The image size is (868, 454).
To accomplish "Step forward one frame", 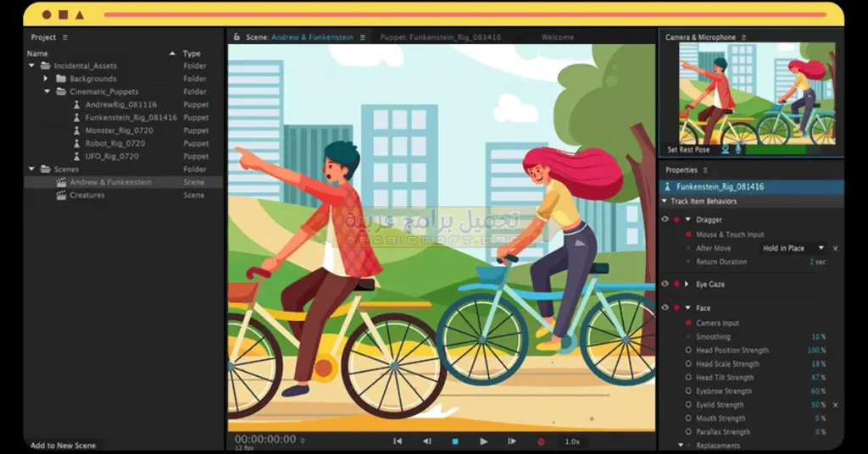I will coord(511,441).
